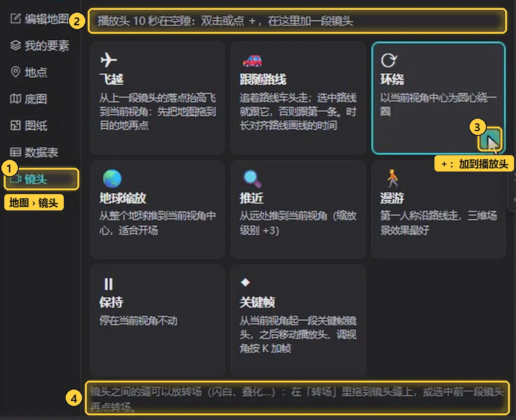Choose the 保持 pause shot card
The image size is (516, 420).
(x=158, y=320)
